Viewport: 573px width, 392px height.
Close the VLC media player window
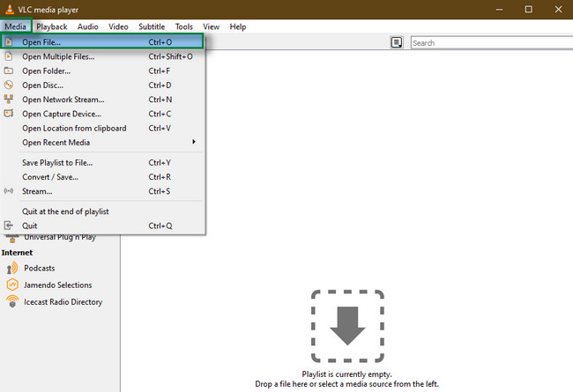(x=558, y=10)
